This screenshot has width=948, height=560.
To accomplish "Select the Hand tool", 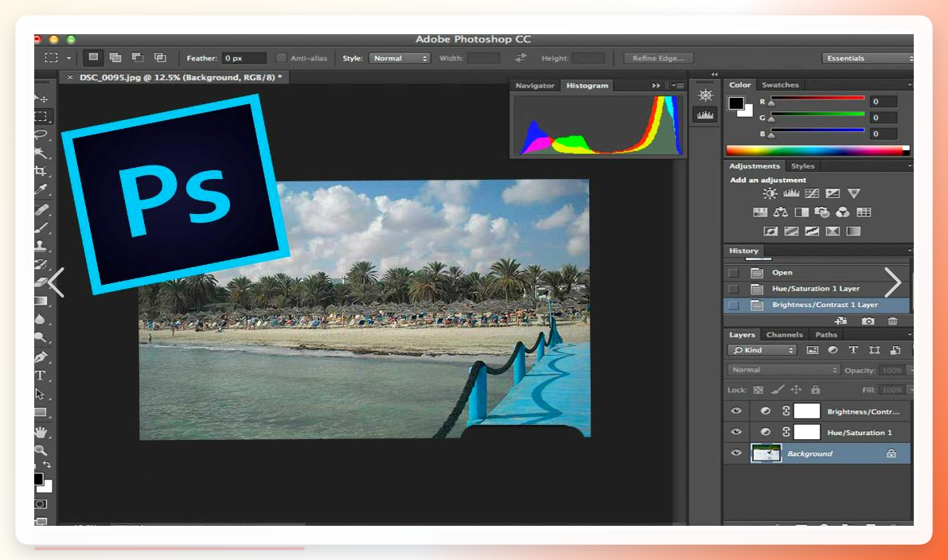I will (41, 432).
